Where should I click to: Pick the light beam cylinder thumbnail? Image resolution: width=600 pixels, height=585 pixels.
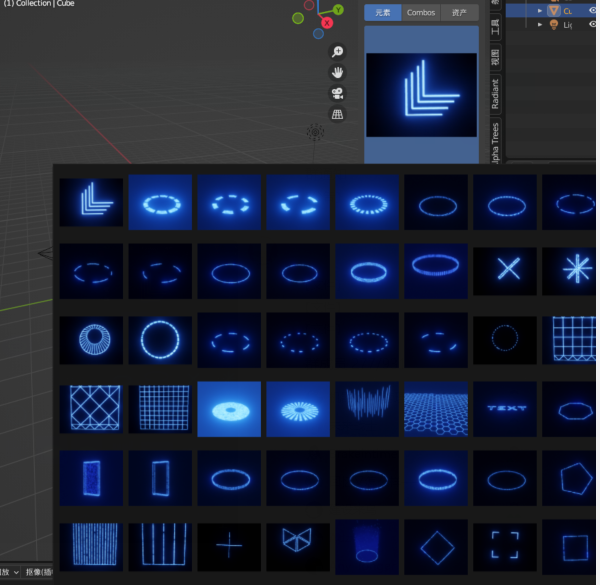tap(367, 547)
